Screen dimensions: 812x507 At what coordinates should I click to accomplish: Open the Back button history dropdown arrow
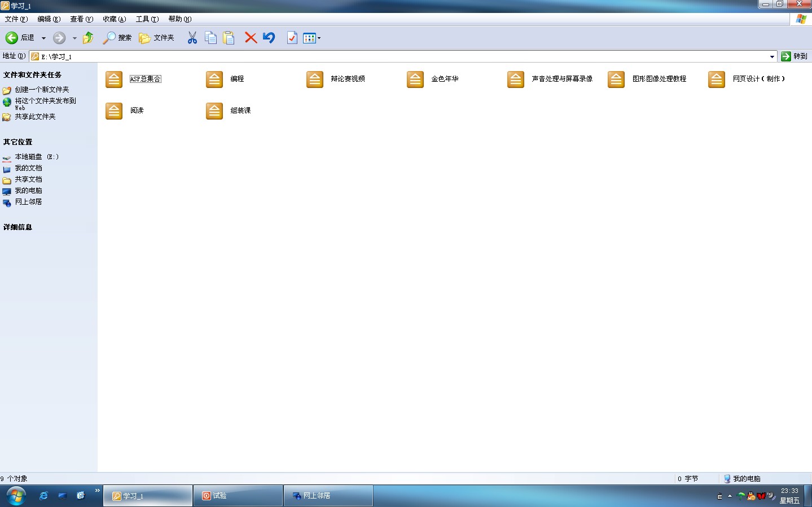(43, 38)
